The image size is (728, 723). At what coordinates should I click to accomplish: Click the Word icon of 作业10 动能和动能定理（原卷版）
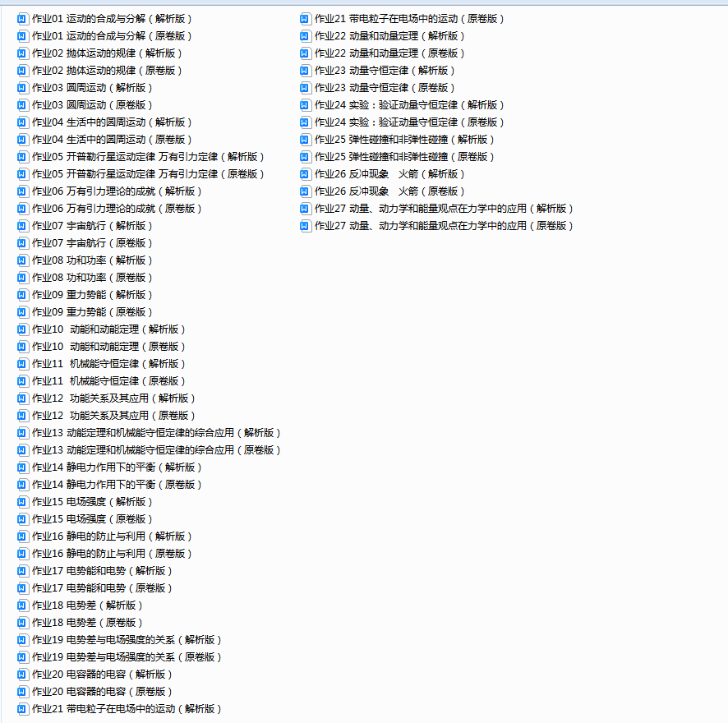23,346
